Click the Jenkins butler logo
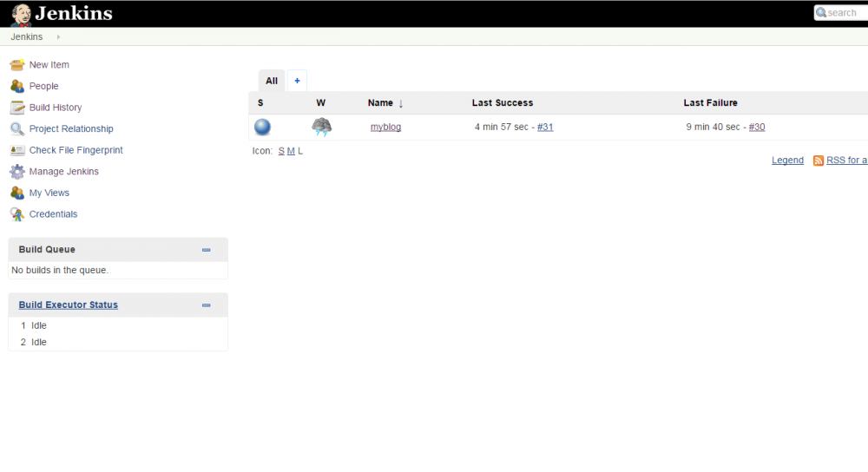This screenshot has height=472, width=868. click(x=21, y=15)
